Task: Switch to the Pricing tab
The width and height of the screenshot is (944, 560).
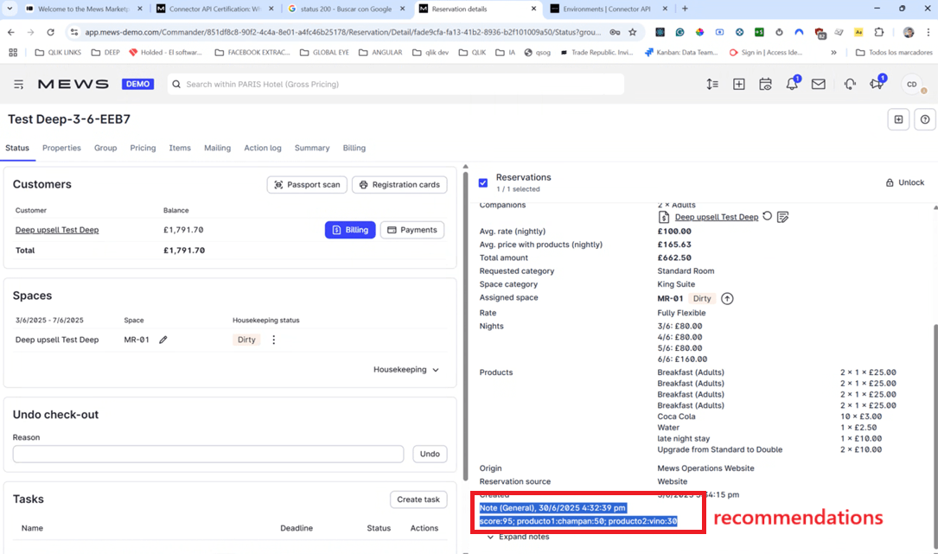Action: [x=143, y=148]
